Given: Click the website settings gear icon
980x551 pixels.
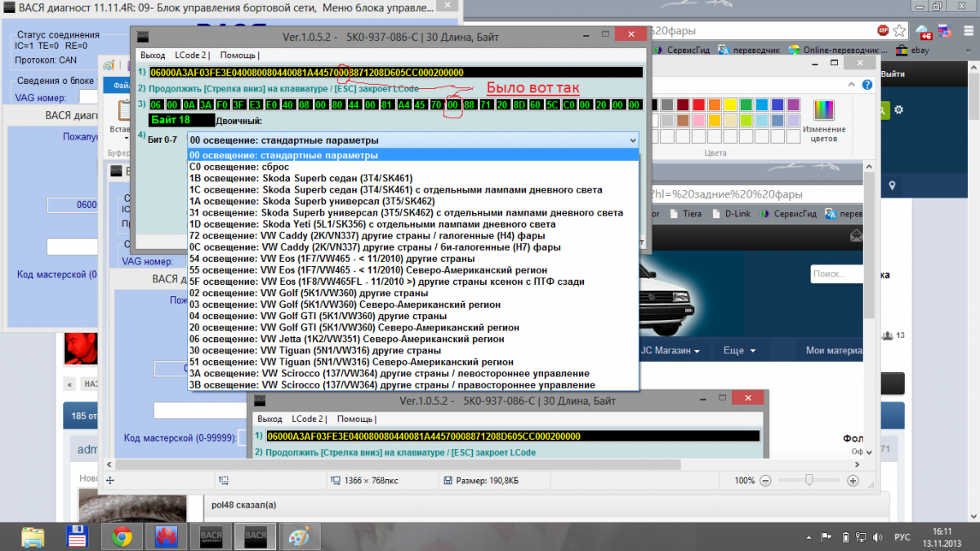Looking at the screenshot, I should coord(899,109).
